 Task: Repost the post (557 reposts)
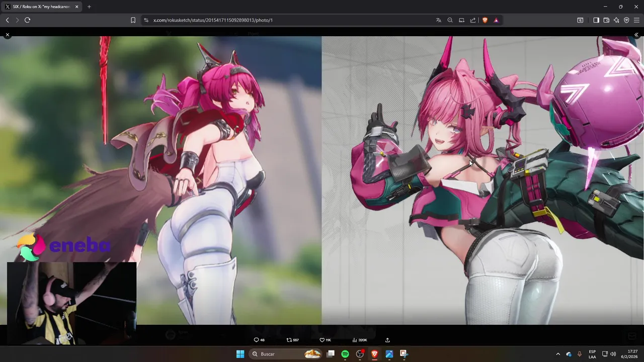point(292,340)
